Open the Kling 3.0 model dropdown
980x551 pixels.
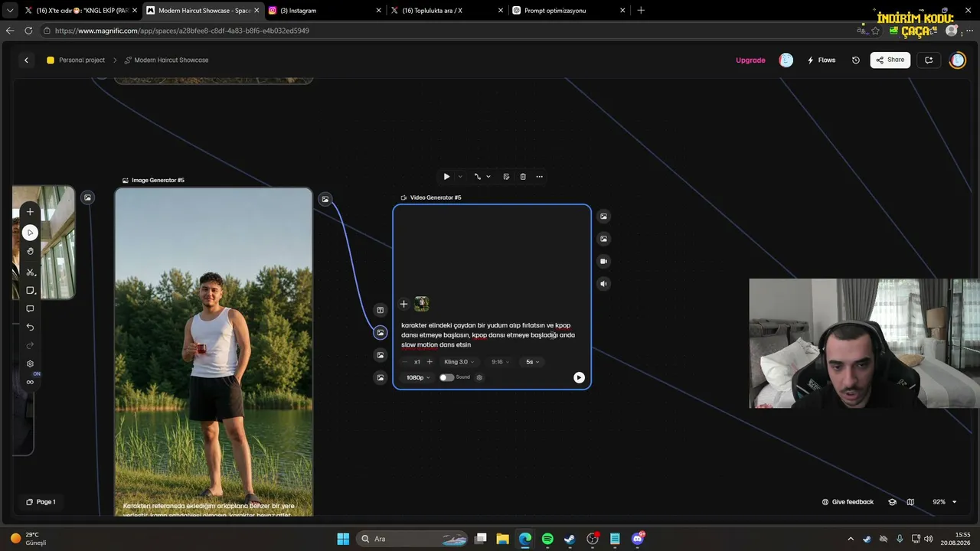(x=459, y=362)
